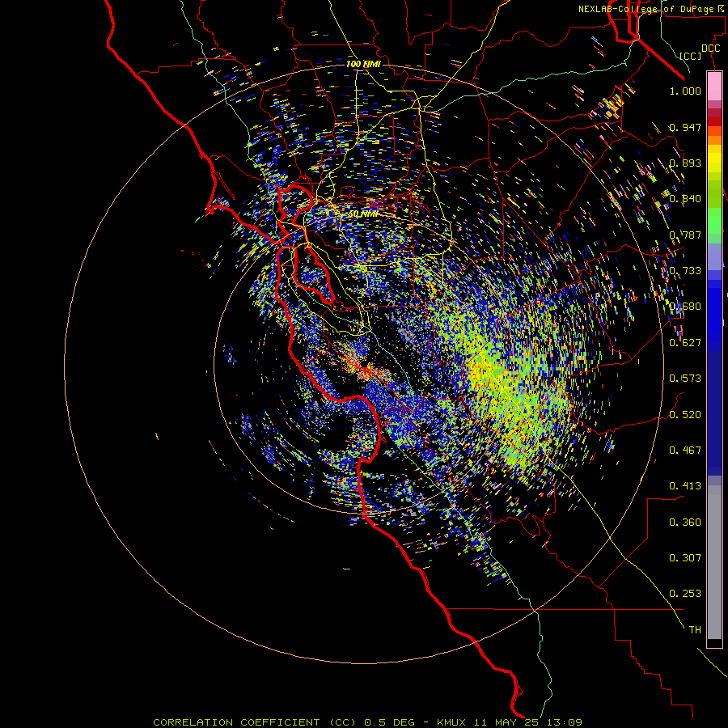
Task: Select the 0.360 scale value
Action: [x=685, y=523]
